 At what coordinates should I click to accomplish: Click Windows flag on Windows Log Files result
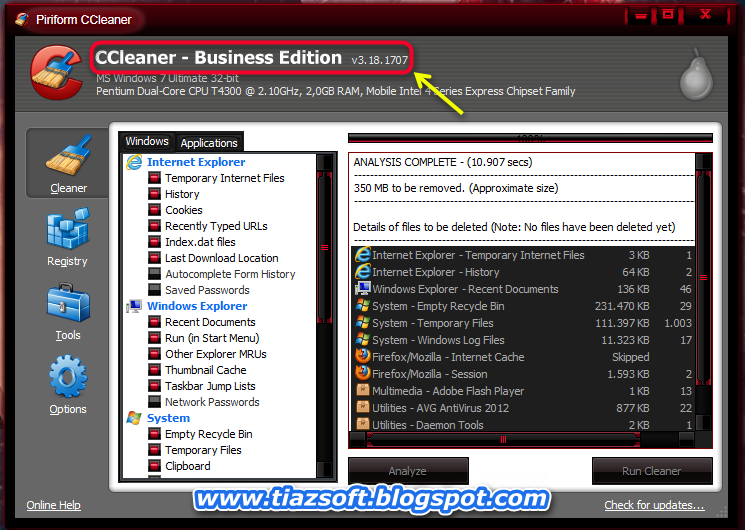click(363, 340)
